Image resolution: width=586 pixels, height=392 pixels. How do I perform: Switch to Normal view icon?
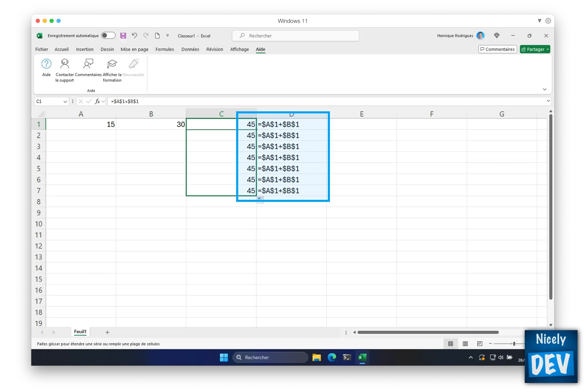tap(451, 344)
